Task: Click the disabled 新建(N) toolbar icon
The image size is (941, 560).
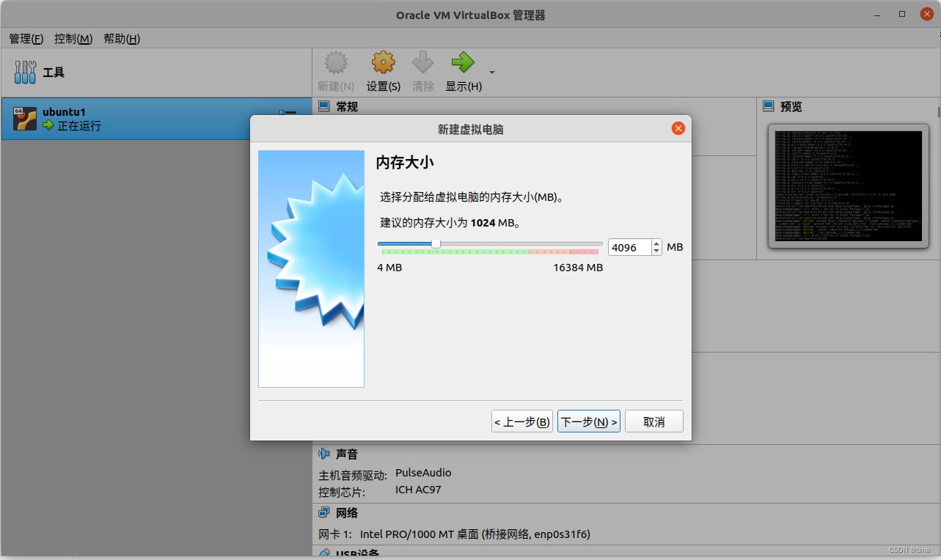Action: (336, 63)
